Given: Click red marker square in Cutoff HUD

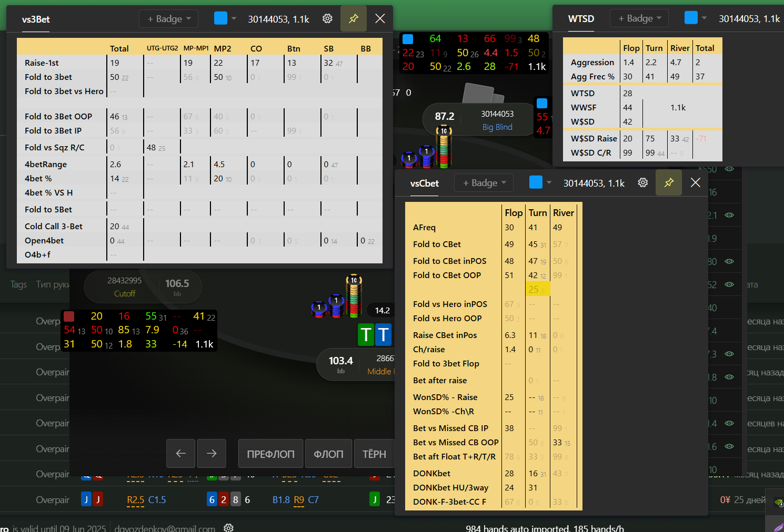Looking at the screenshot, I should click(69, 316).
